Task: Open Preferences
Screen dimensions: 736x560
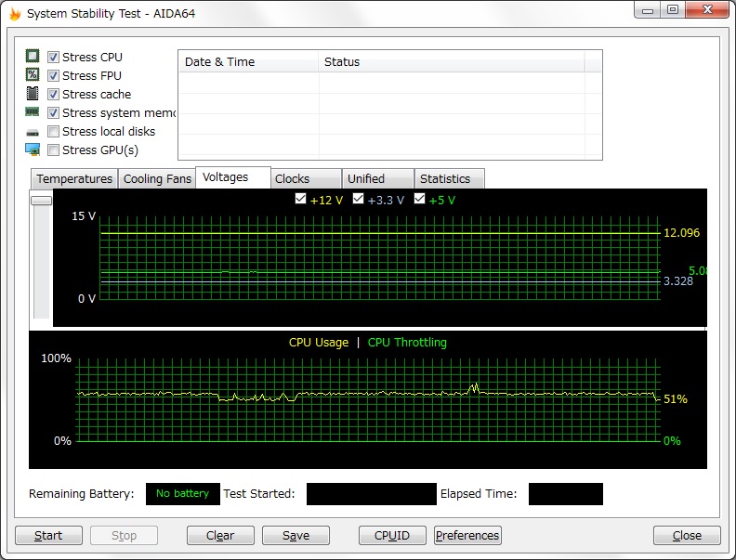Action: (x=467, y=535)
